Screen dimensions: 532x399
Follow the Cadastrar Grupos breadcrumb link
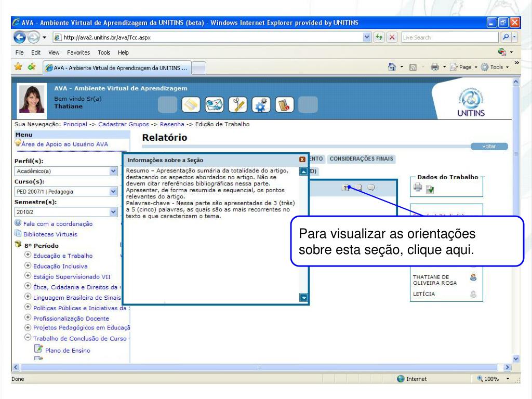124,124
